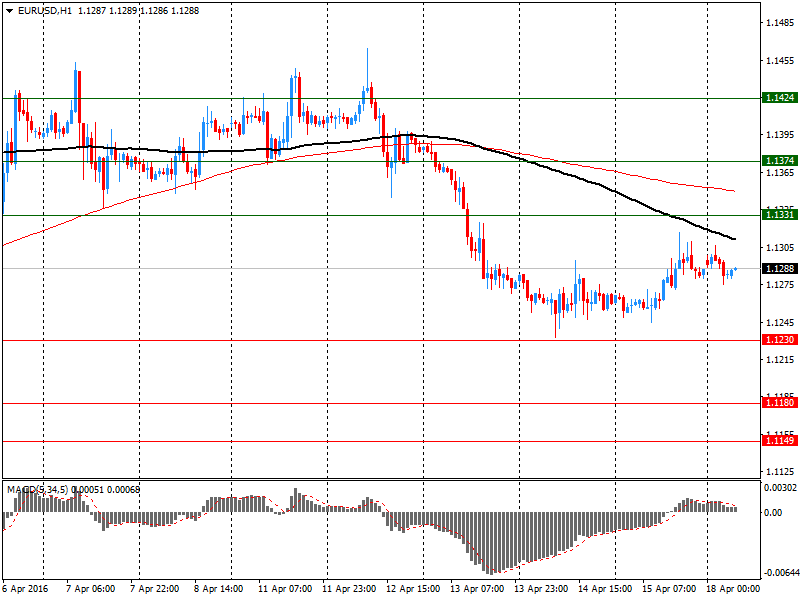Click the 11 Apr 23:00 time label
The height and width of the screenshot is (600, 800).
(349, 589)
